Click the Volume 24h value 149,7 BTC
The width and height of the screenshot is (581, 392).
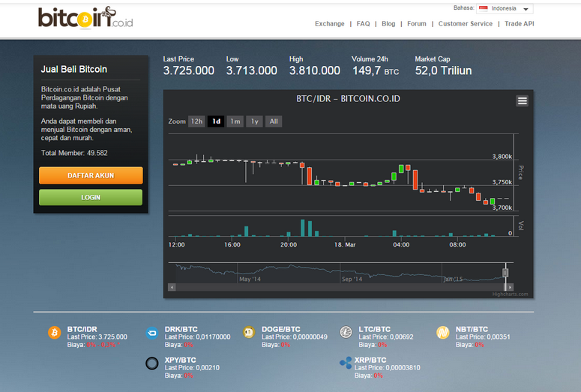pyautogui.click(x=376, y=70)
